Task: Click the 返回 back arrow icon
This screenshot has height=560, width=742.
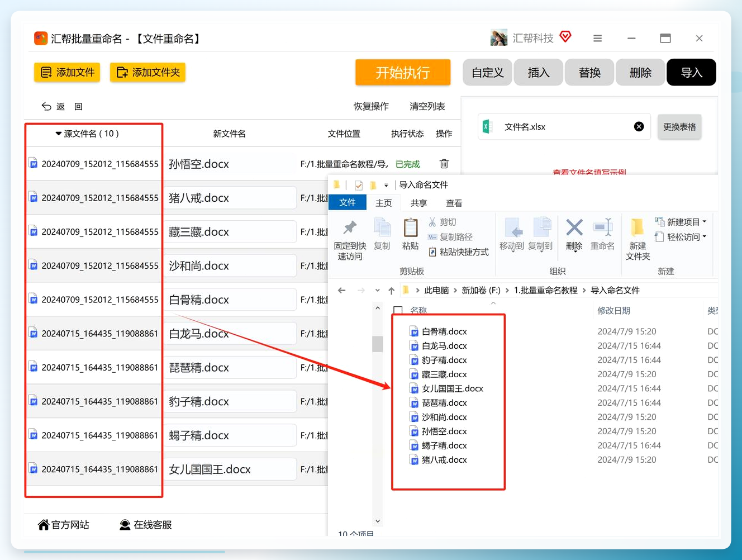Action: [46, 106]
